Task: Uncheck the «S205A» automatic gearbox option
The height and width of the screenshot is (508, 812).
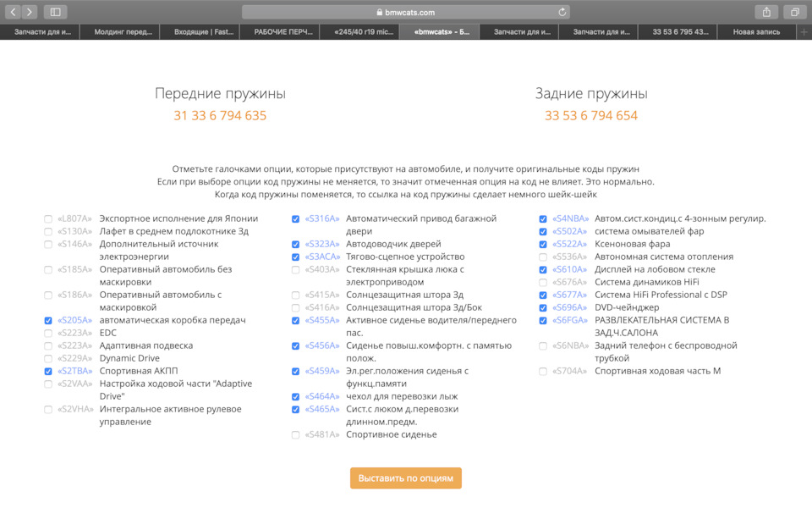Action: point(47,320)
